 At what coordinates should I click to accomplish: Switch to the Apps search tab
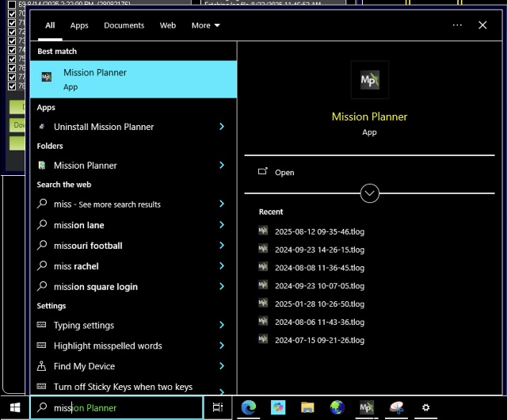tap(79, 25)
